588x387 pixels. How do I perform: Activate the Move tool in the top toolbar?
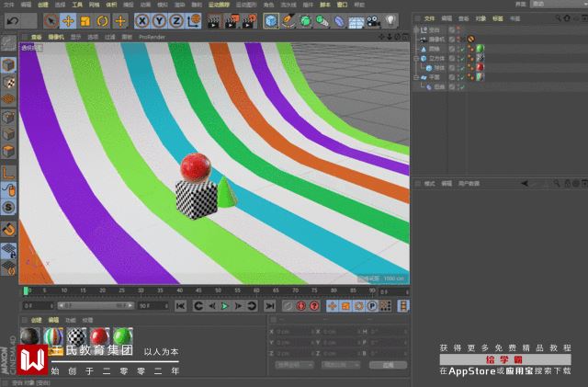click(x=68, y=21)
